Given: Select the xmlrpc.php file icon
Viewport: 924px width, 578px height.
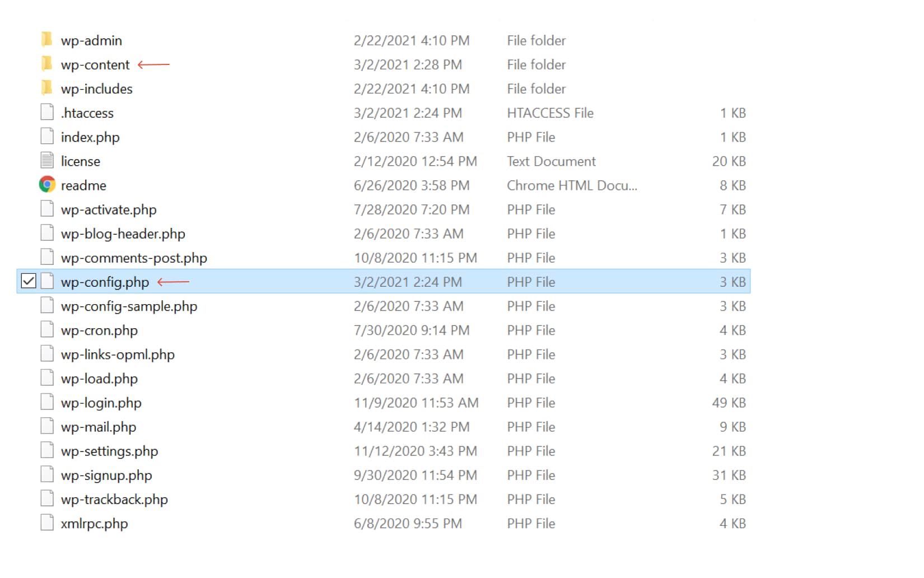Looking at the screenshot, I should tap(47, 523).
